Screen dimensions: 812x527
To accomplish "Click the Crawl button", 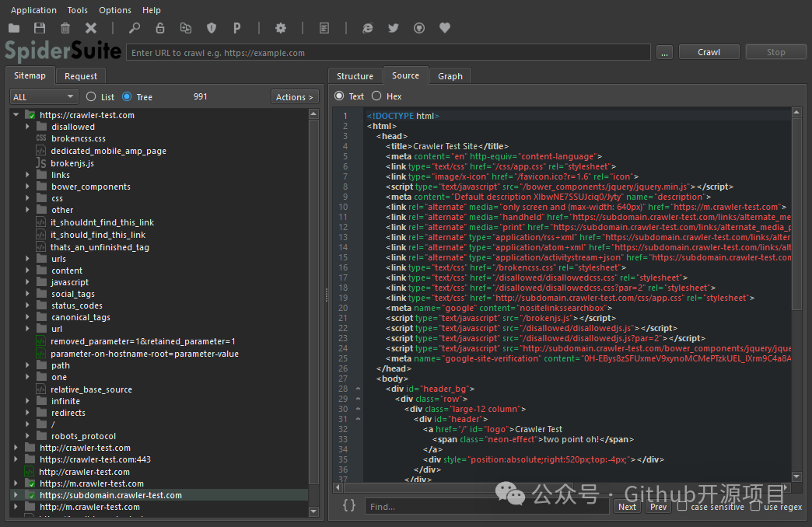I will click(x=709, y=52).
